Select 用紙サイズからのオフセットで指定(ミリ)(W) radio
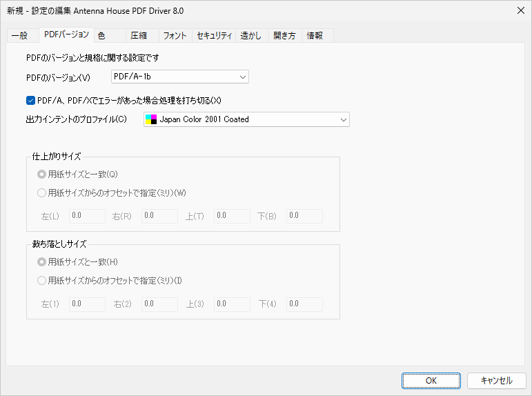 pos(41,193)
